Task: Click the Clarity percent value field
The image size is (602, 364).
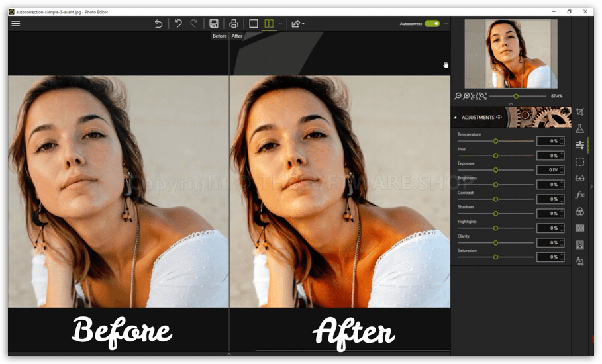Action: [550, 243]
